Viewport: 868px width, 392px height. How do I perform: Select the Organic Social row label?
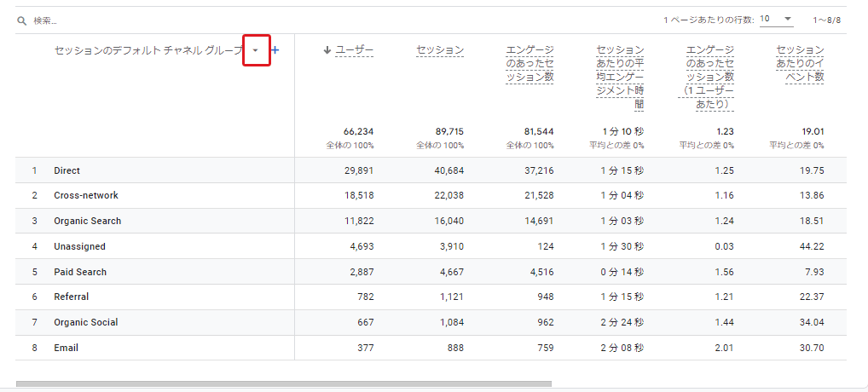point(86,322)
